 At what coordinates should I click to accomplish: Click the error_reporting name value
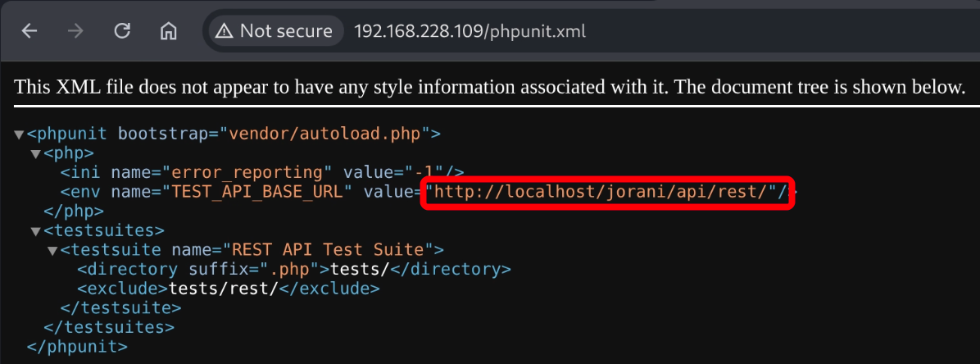click(x=243, y=172)
